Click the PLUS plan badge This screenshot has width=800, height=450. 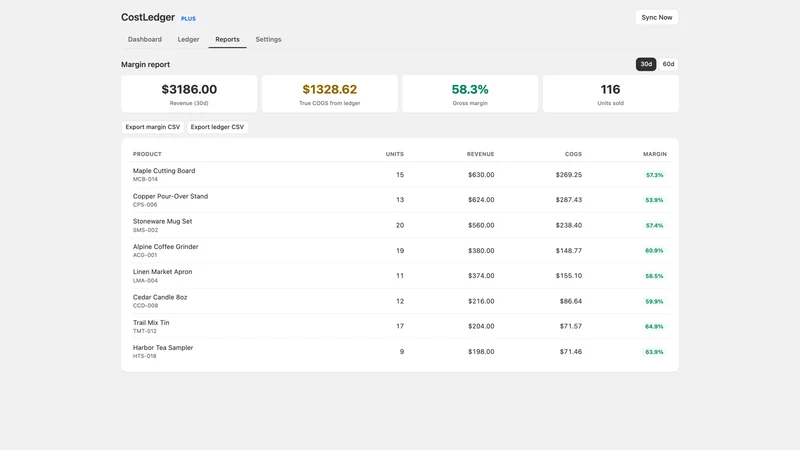pos(188,18)
